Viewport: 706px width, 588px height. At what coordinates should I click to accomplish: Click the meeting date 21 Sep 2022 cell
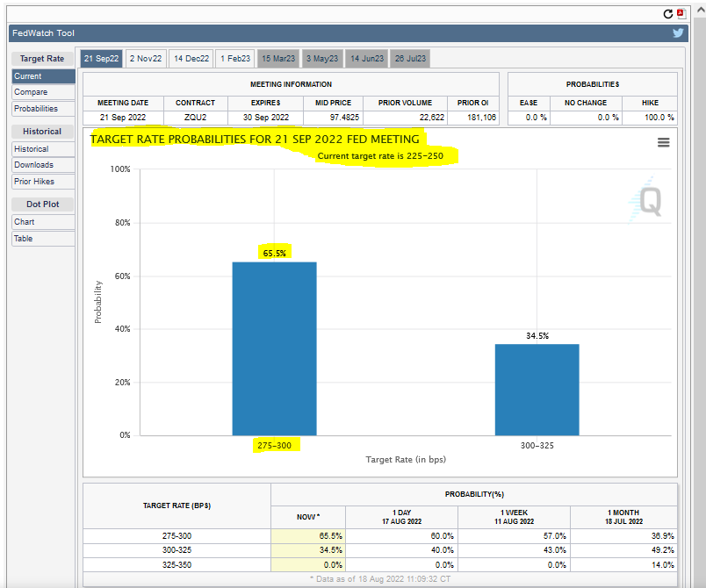pyautogui.click(x=123, y=118)
